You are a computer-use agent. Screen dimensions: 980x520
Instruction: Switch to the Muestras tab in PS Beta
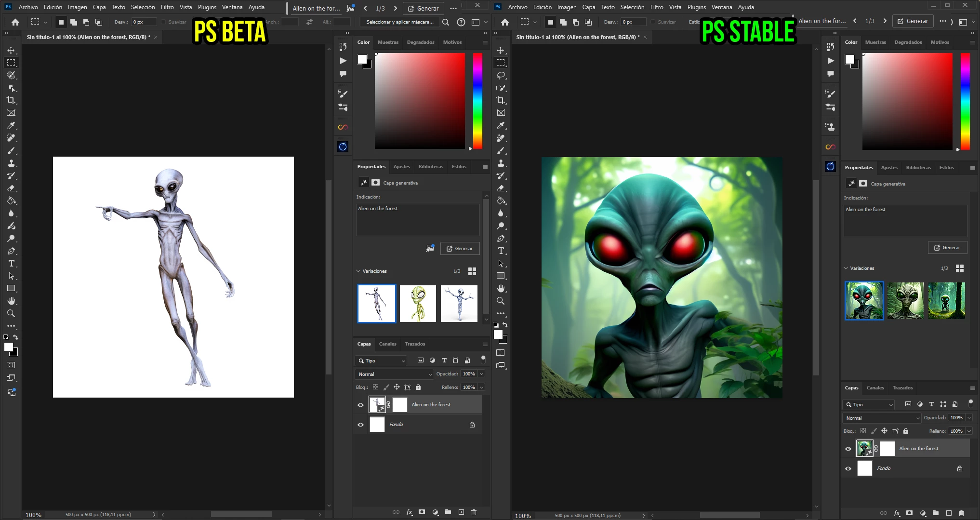(388, 42)
